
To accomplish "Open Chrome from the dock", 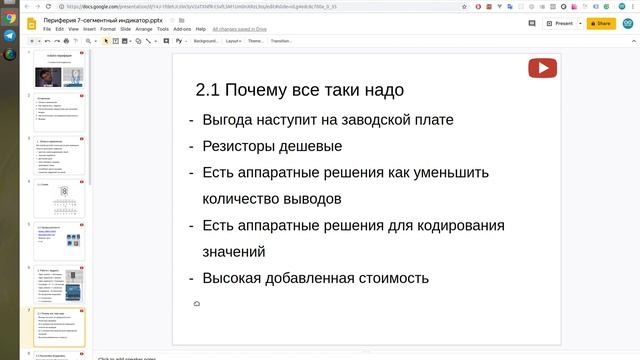I will click(9, 18).
